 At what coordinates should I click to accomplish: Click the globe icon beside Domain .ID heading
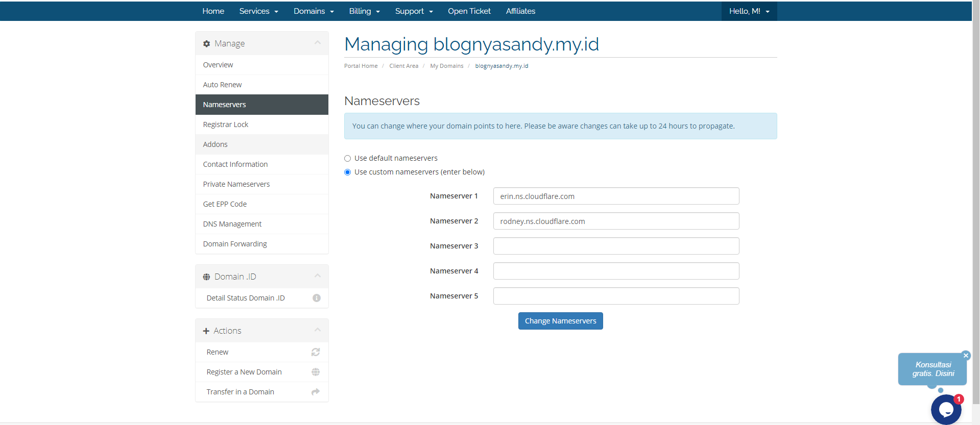pyautogui.click(x=206, y=277)
